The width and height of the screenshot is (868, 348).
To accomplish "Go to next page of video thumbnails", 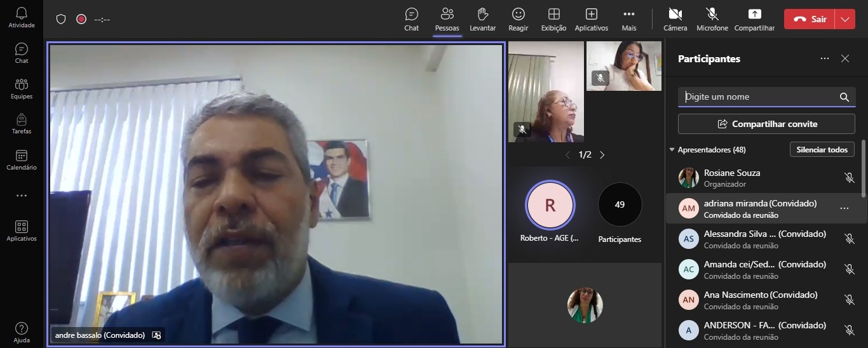I will coord(602,155).
